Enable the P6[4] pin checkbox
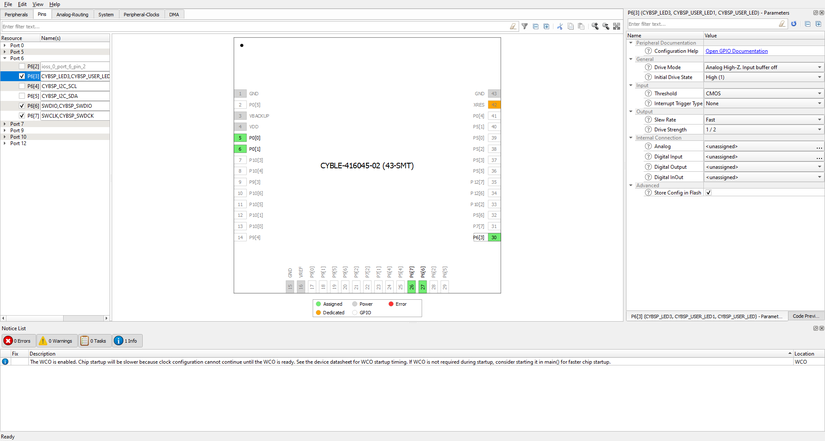The height and width of the screenshot is (441, 825). pos(22,86)
